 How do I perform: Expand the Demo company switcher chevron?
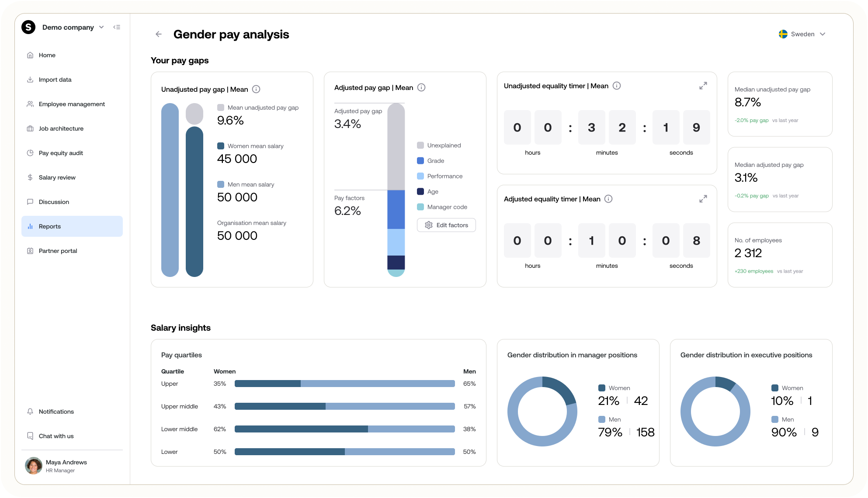101,27
